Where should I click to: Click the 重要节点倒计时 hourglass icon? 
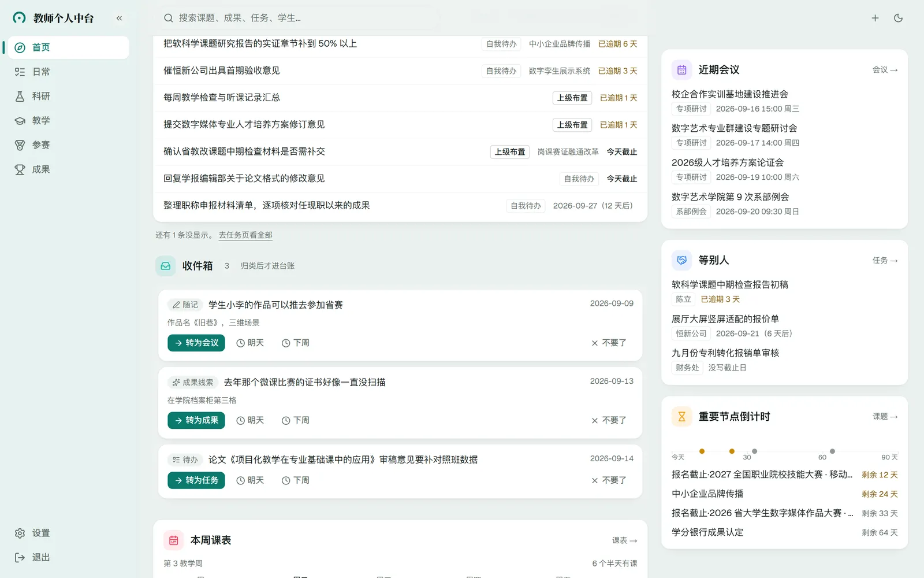pyautogui.click(x=681, y=417)
